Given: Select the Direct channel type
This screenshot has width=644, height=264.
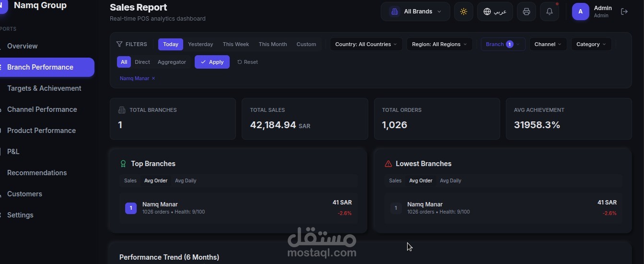Looking at the screenshot, I should pos(142,62).
